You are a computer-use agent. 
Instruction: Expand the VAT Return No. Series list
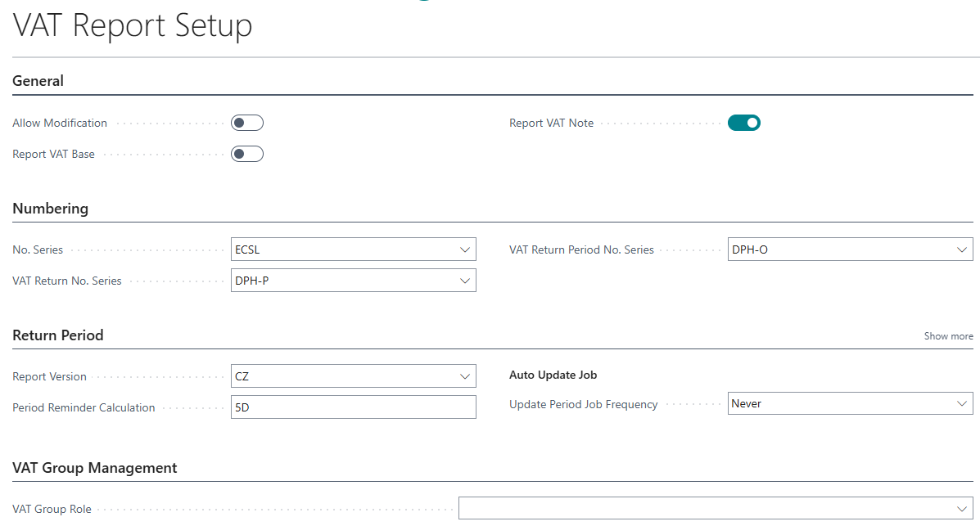465,280
